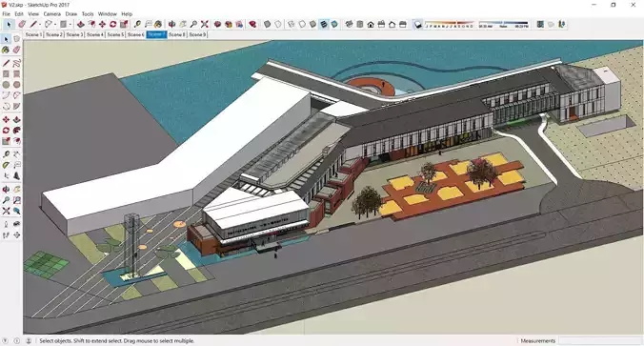Viewport: 644px width, 346px height.
Task: Toggle X-Ray face style
Action: click(x=267, y=24)
